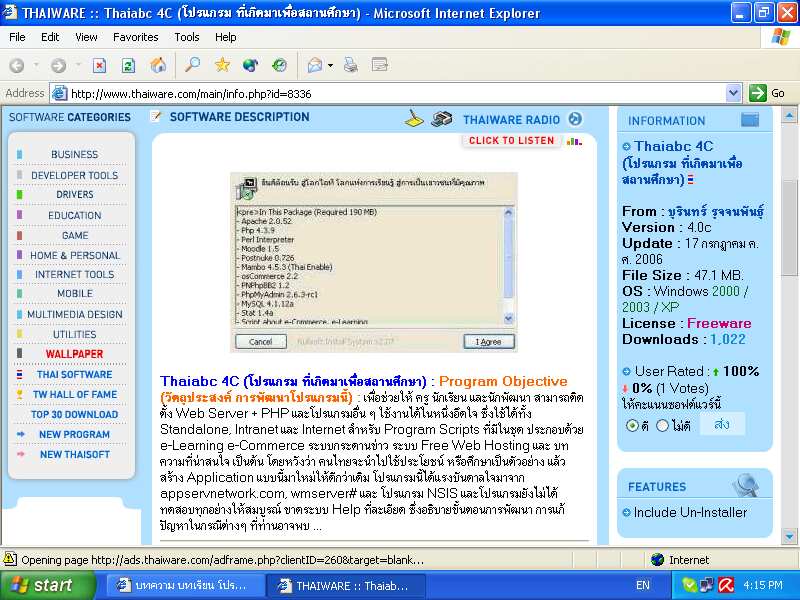
Task: Open the WALLPAPER category
Action: [74, 354]
